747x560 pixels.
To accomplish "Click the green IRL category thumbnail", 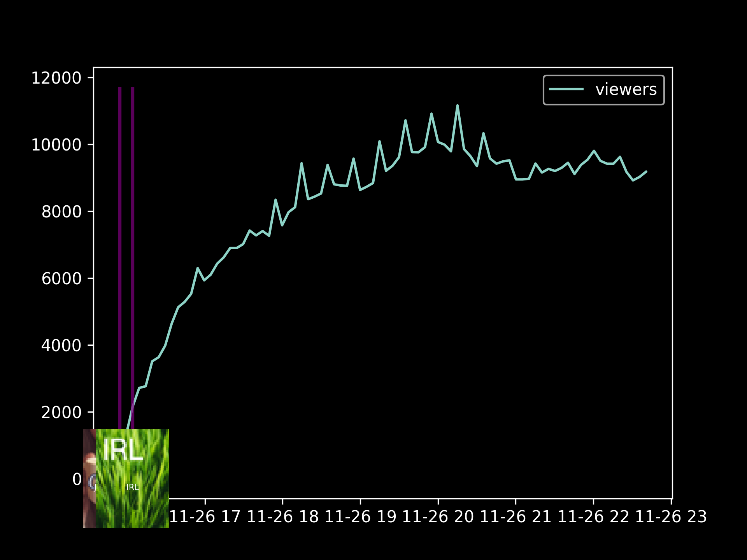I will click(x=132, y=478).
